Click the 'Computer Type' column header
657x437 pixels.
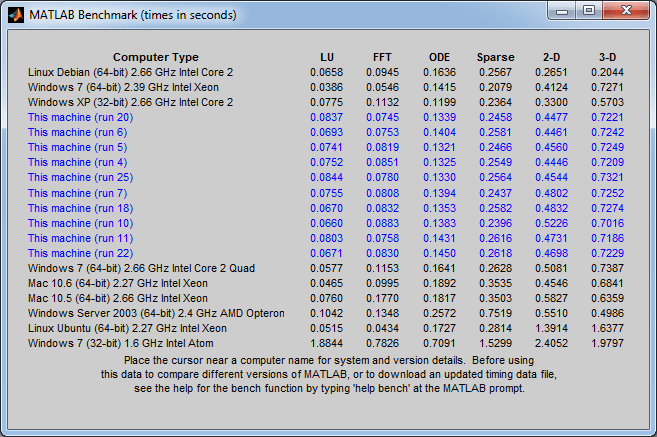click(x=155, y=57)
